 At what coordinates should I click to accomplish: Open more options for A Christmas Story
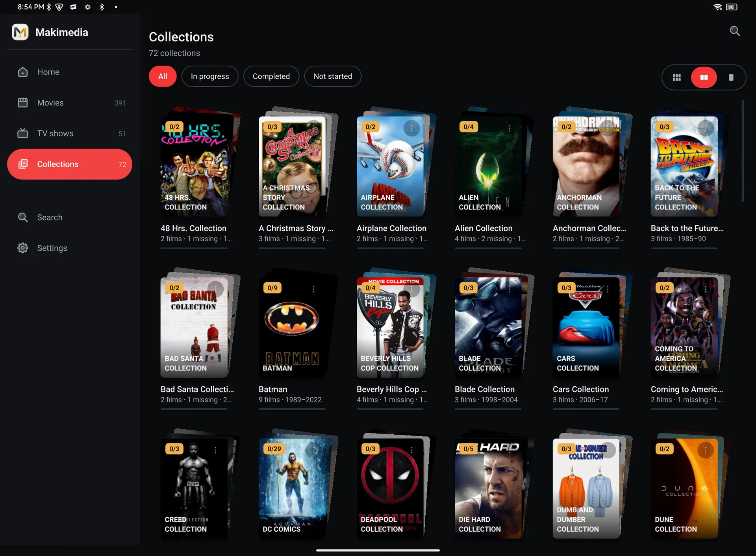click(313, 128)
